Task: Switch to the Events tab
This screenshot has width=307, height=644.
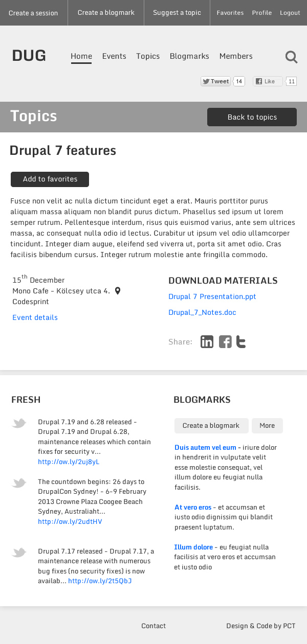Action: point(114,56)
